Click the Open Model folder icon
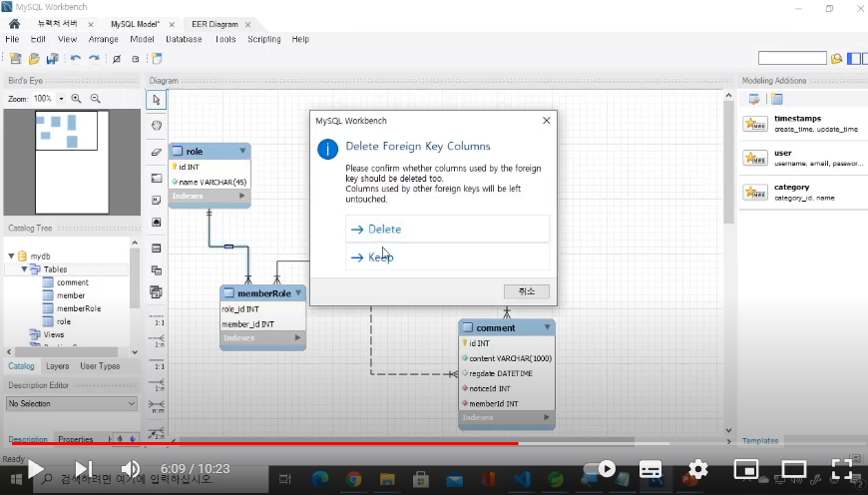The image size is (868, 495). click(x=34, y=59)
